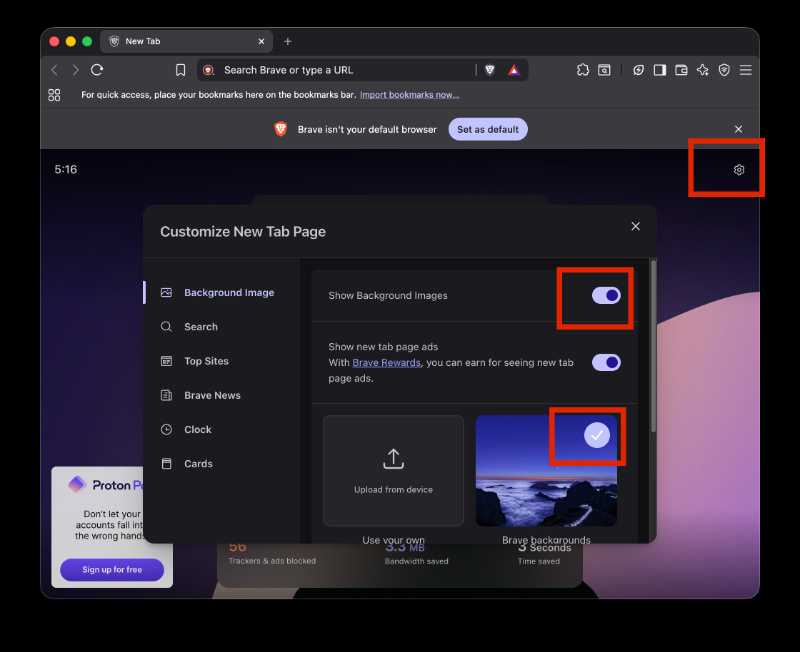
Task: Click the Upload from device tile
Action: [x=393, y=470]
